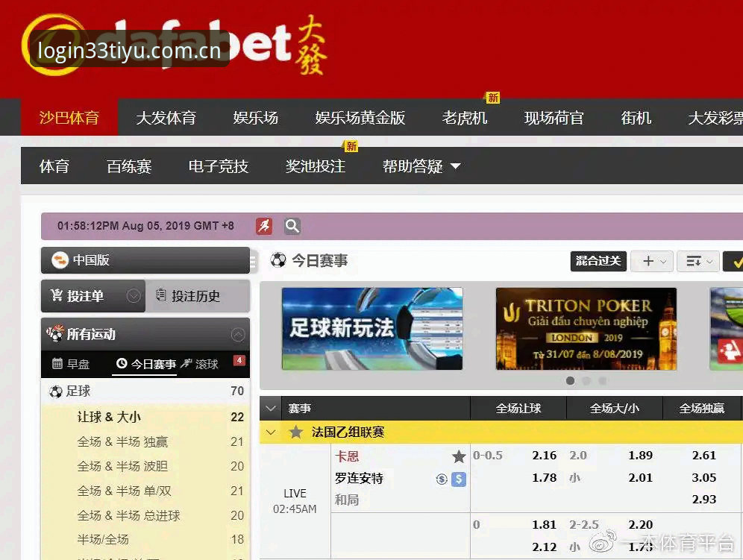Click the 投注历史 button
The image size is (743, 560).
[198, 296]
